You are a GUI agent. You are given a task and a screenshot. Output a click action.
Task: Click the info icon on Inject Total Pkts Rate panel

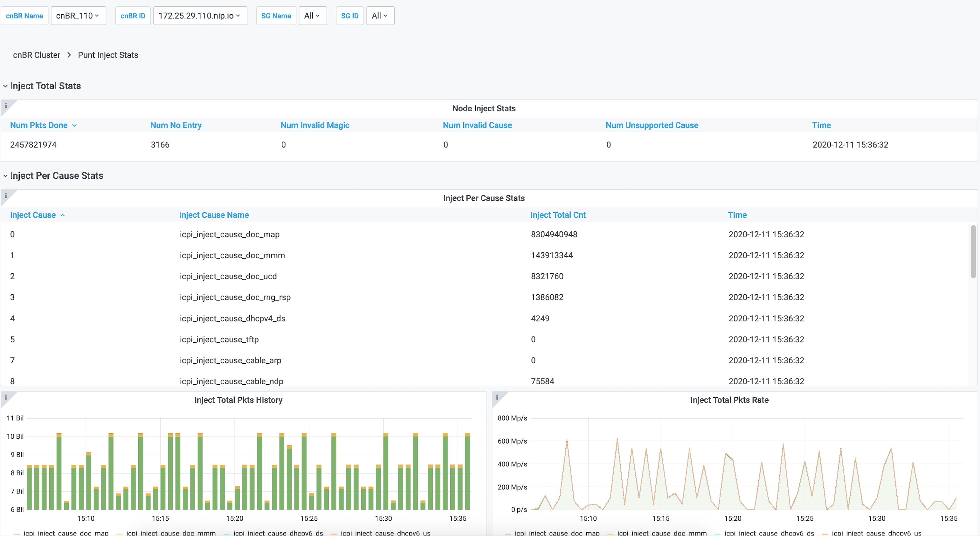tap(497, 397)
